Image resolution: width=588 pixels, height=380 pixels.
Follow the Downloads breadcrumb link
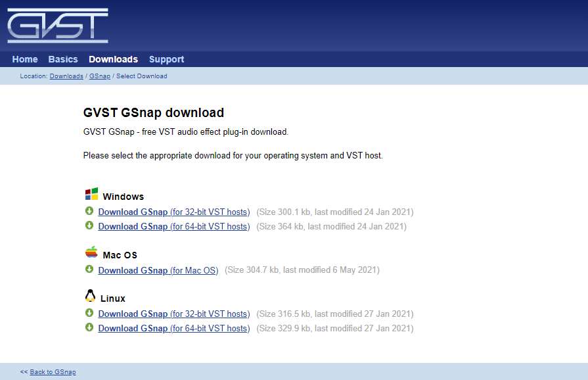(66, 76)
